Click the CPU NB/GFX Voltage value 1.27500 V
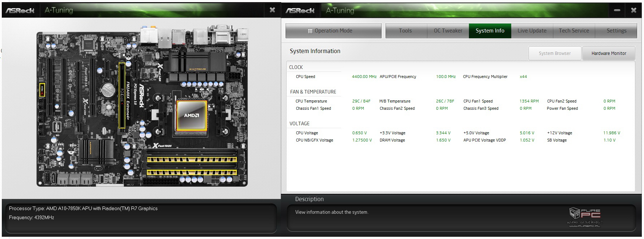This screenshot has height=239, width=644. tap(362, 140)
